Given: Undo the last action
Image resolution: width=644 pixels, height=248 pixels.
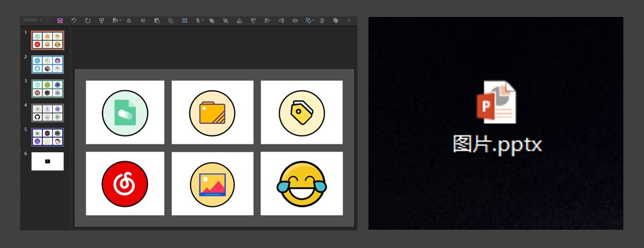Looking at the screenshot, I should 74,21.
